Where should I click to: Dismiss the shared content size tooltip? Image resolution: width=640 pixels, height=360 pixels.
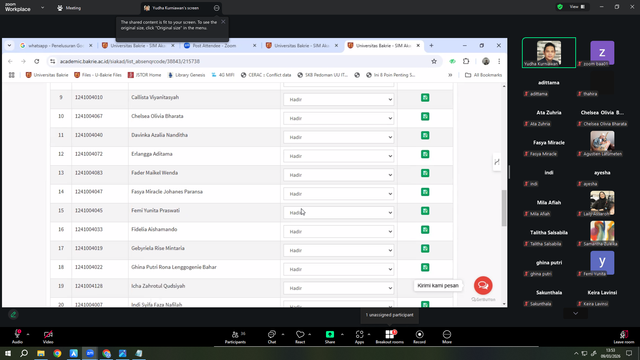223,22
